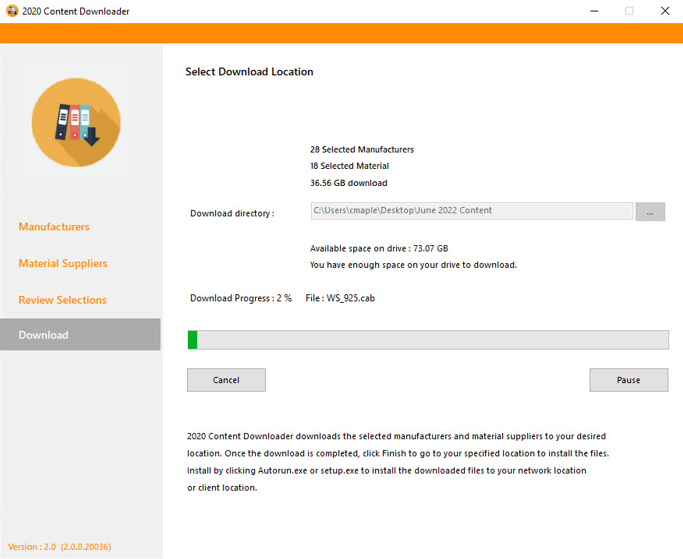Click the download directory path field
This screenshot has width=683, height=559.
(472, 211)
